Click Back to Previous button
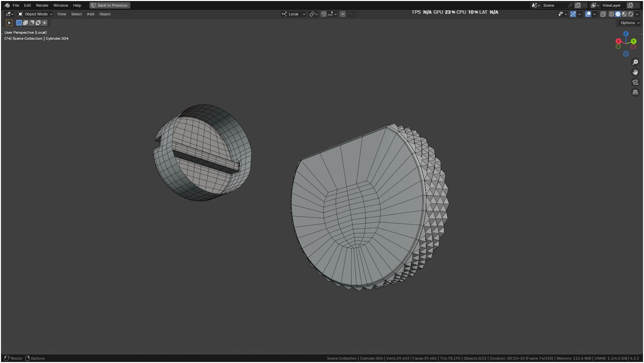644x363 pixels. point(110,5)
